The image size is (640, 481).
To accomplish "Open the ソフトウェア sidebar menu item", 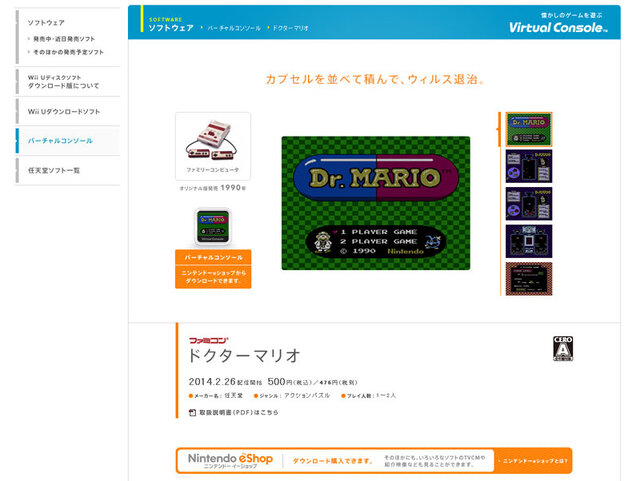I will coord(46,21).
